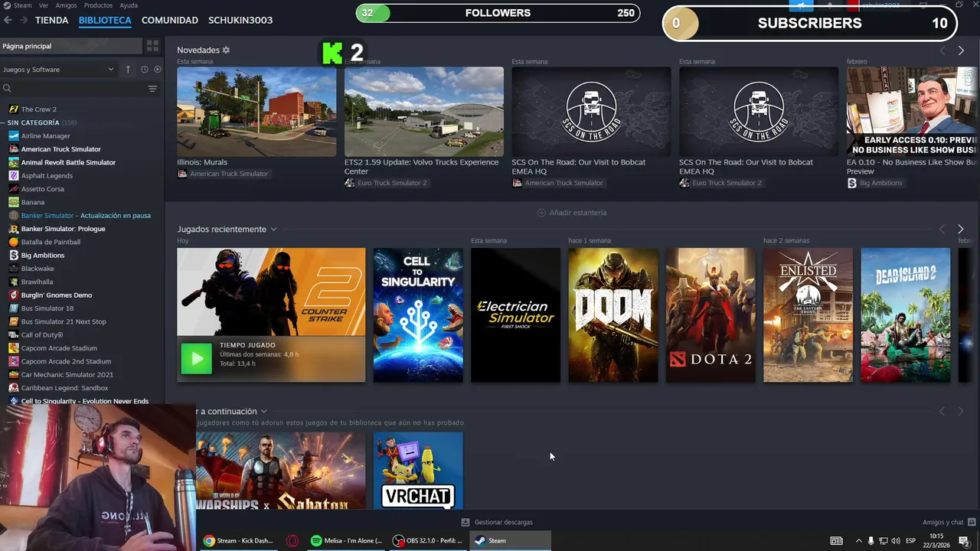Go back with the Steam back arrow
This screenshot has height=551, width=980.
coord(8,20)
